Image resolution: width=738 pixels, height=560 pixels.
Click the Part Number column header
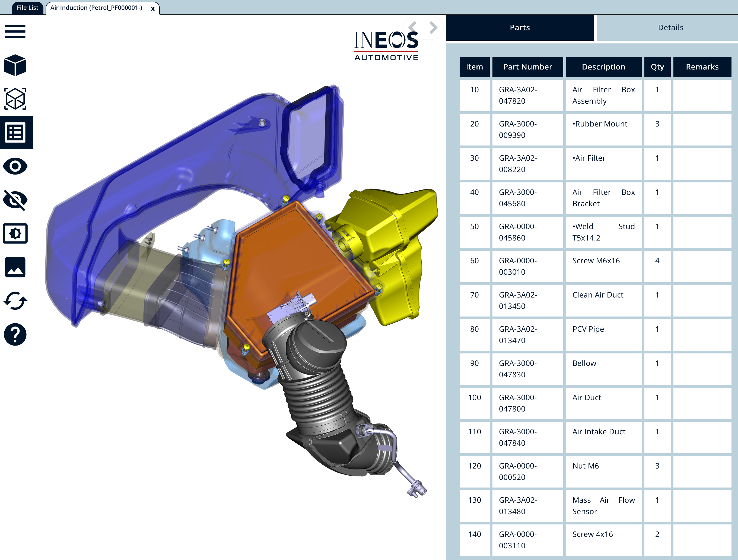point(527,67)
